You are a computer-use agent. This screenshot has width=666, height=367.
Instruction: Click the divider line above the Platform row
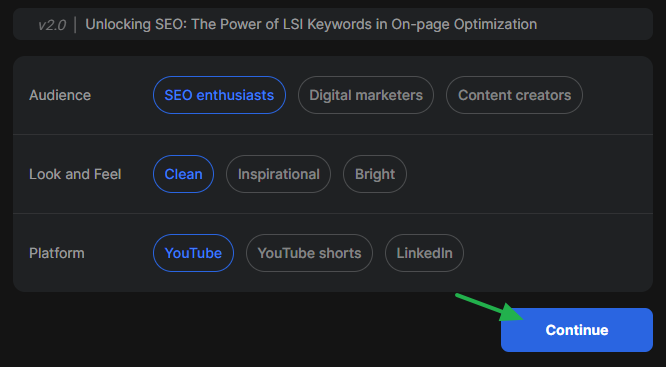click(333, 213)
